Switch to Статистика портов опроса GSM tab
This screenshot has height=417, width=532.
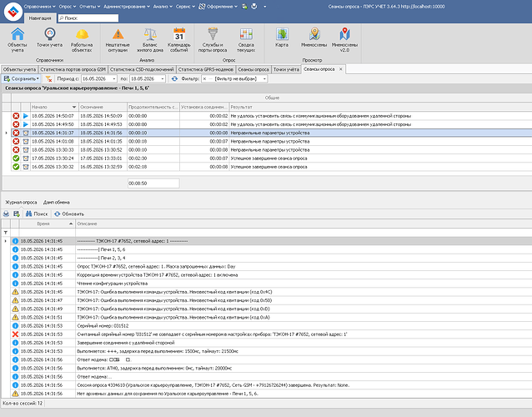point(73,69)
